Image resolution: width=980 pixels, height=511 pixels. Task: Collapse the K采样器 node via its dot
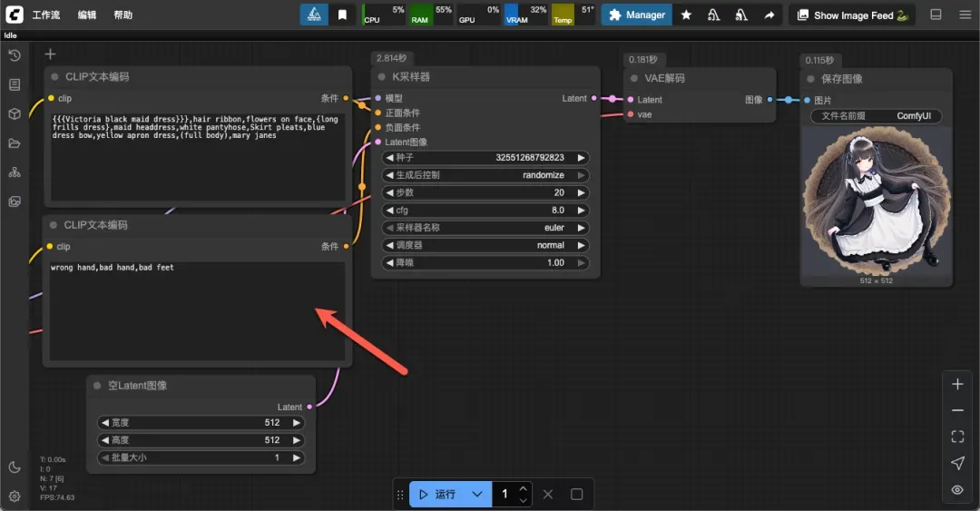click(x=381, y=76)
